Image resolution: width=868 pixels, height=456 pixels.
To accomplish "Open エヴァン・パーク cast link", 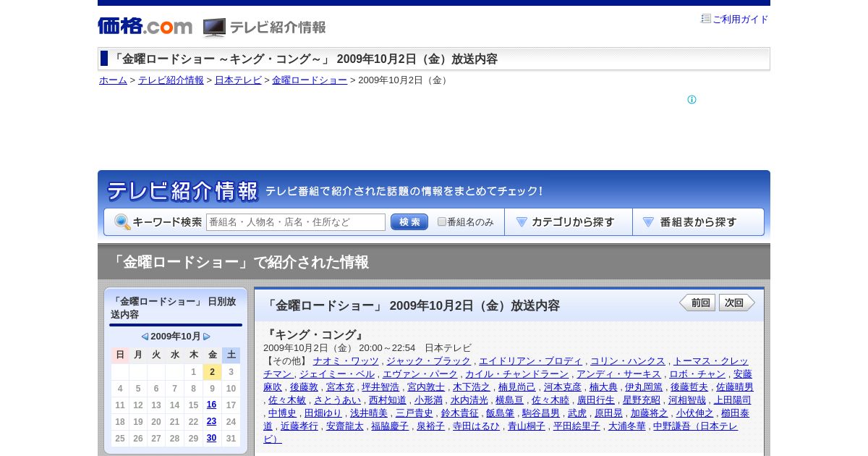I will [x=420, y=374].
